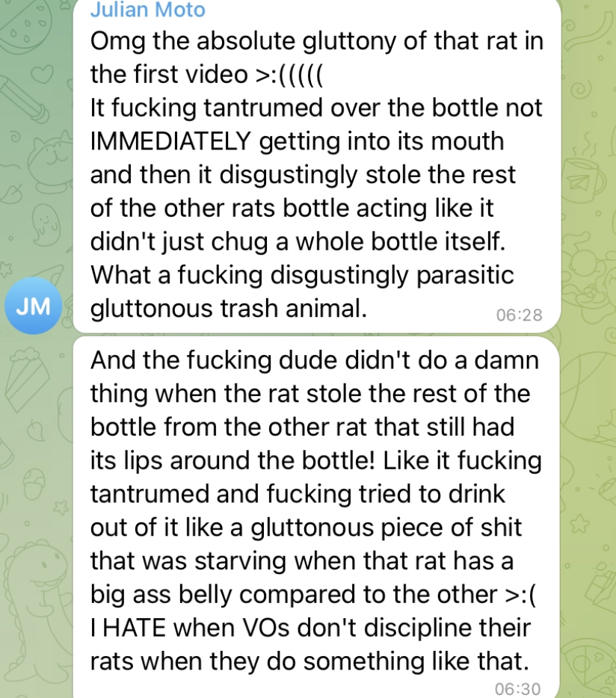Tap the 06:30 timestamp on the second message
The image size is (616, 698).
pos(517,688)
